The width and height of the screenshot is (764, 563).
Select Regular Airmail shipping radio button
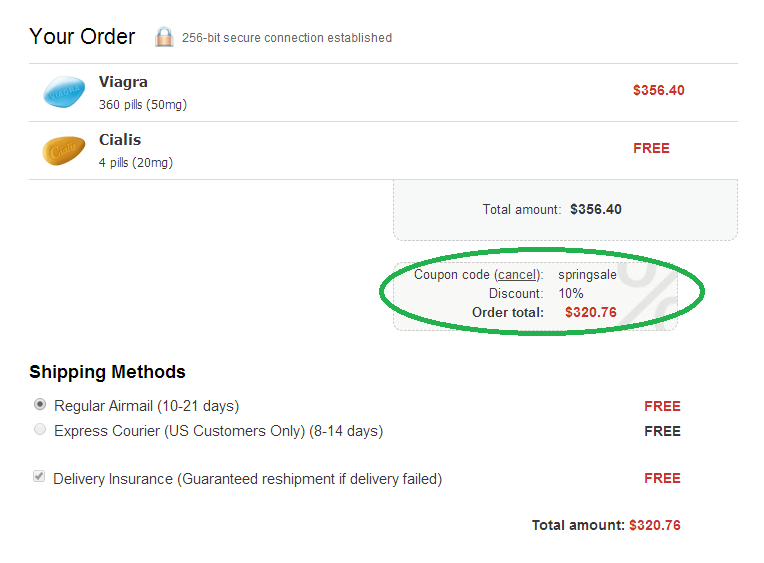[40, 404]
